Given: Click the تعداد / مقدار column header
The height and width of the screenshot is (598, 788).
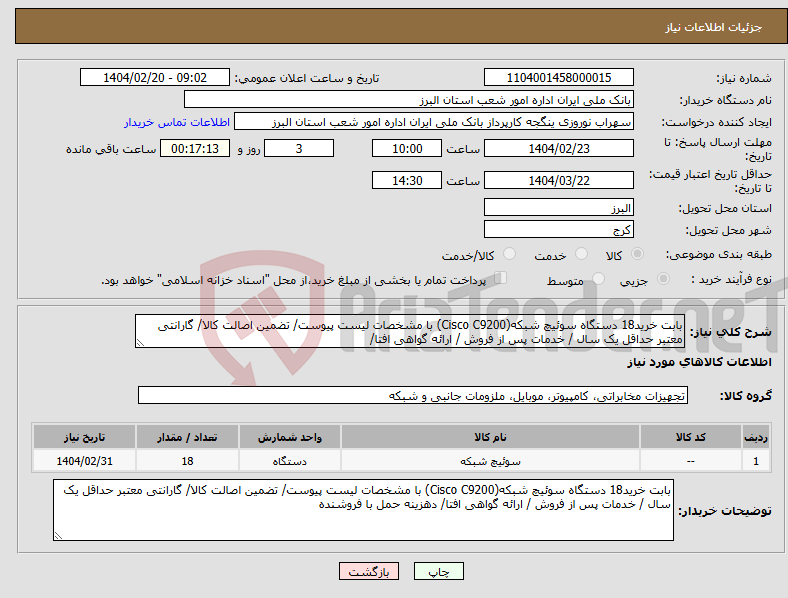Looking at the screenshot, I should [x=187, y=437].
